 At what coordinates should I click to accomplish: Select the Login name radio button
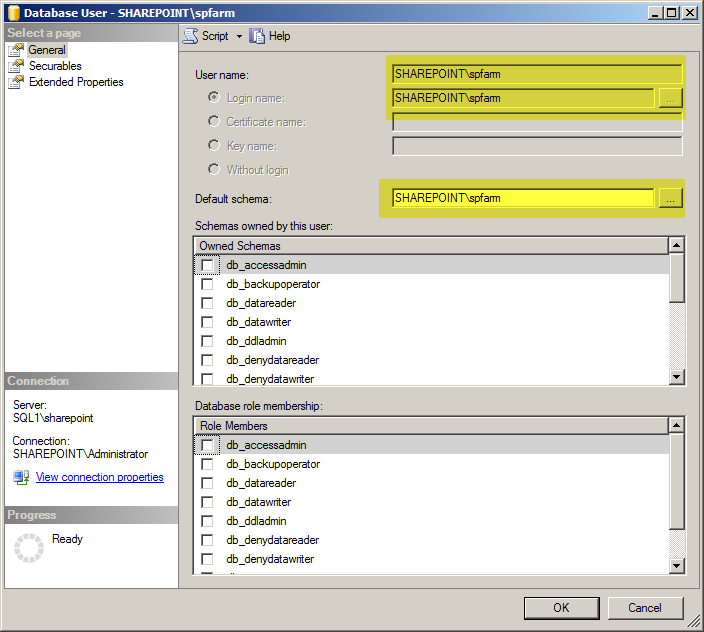(x=214, y=97)
